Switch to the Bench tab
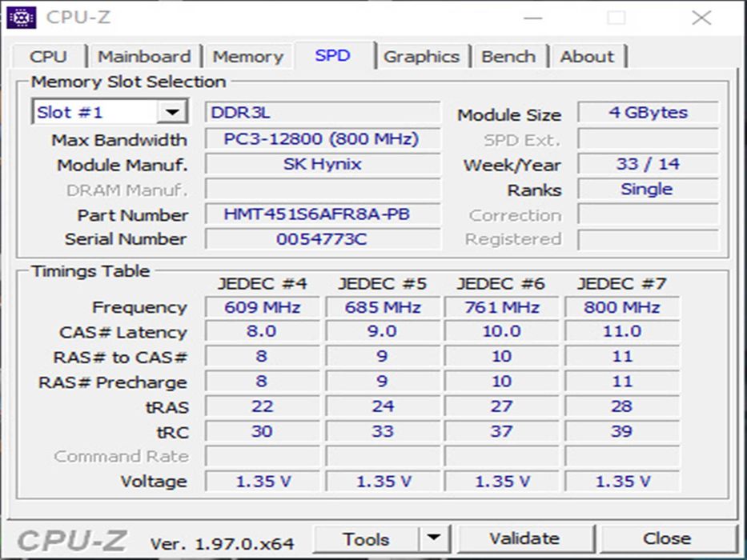This screenshot has width=747, height=560. (508, 57)
